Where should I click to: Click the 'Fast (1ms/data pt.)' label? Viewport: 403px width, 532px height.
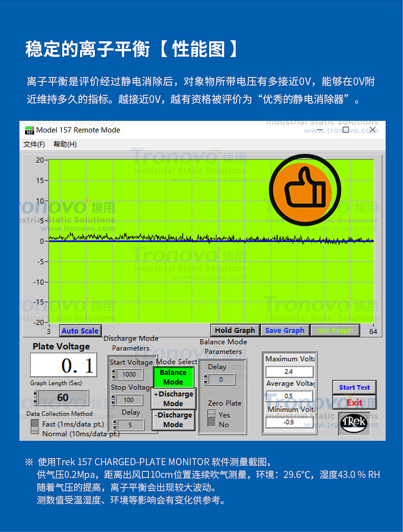(73, 424)
